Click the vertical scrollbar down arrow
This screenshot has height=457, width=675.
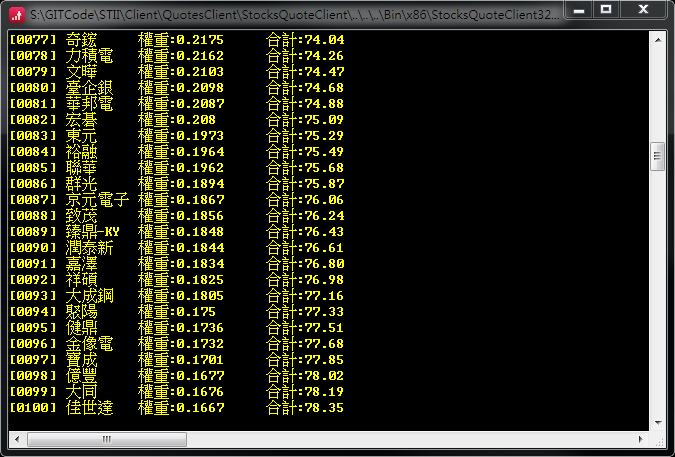click(x=658, y=423)
